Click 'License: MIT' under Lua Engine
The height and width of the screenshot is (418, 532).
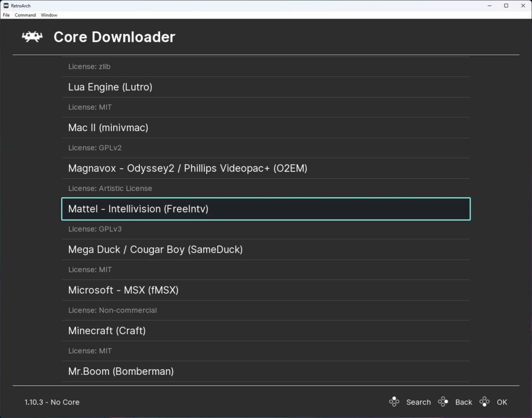tap(90, 107)
